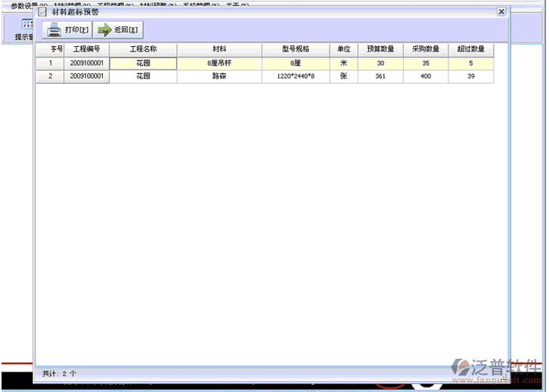Viewport: 549px width, 392px height.
Task: Sort by the 材料 column header
Action: tap(219, 50)
